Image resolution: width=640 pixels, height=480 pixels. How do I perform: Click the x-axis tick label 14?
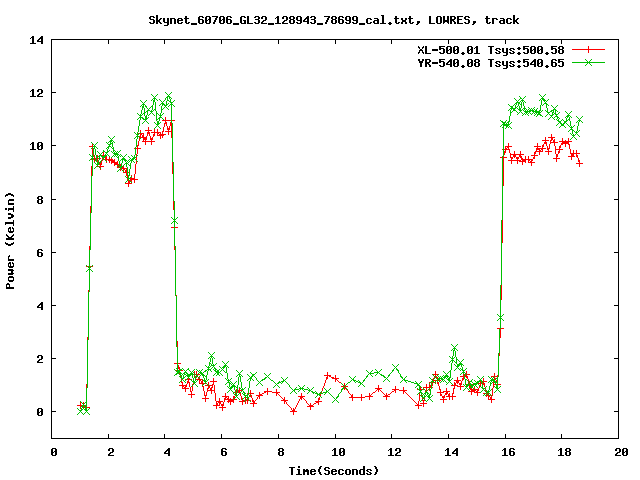pyautogui.click(x=451, y=452)
